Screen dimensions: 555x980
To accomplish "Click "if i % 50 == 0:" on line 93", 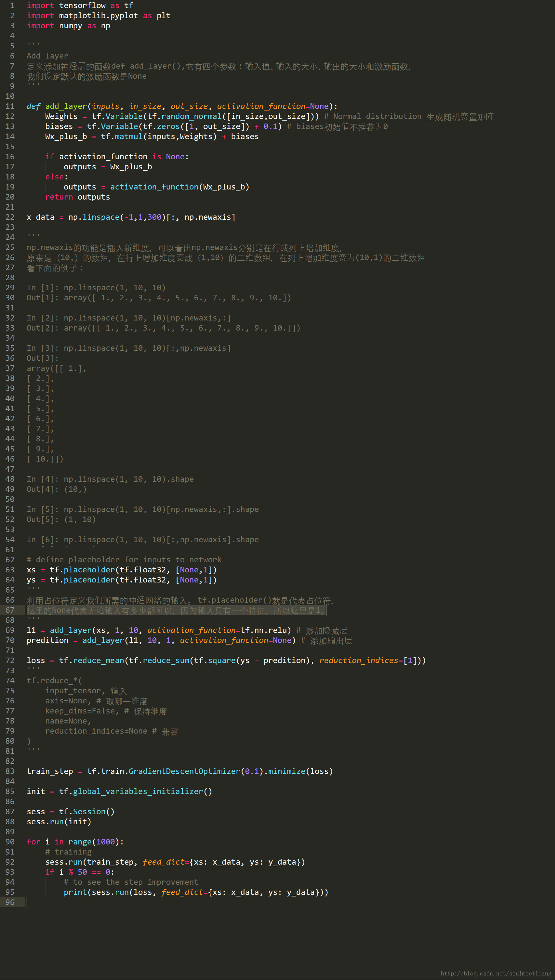I will pos(80,872).
